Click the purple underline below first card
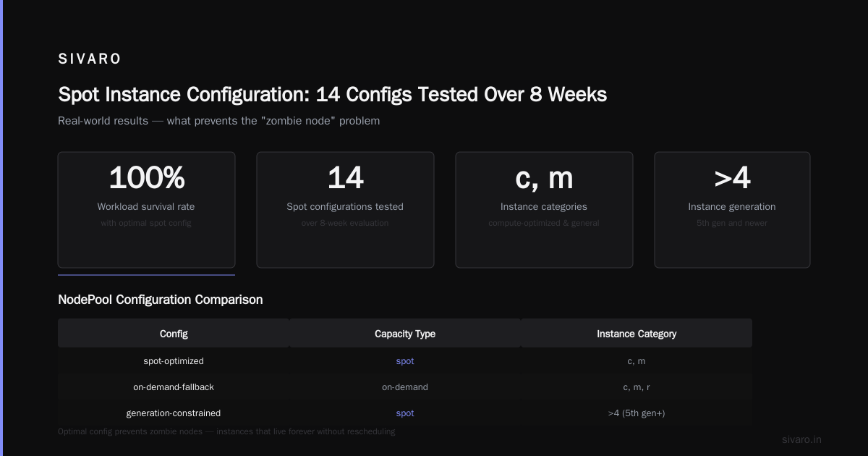This screenshot has height=456, width=868. pos(146,275)
